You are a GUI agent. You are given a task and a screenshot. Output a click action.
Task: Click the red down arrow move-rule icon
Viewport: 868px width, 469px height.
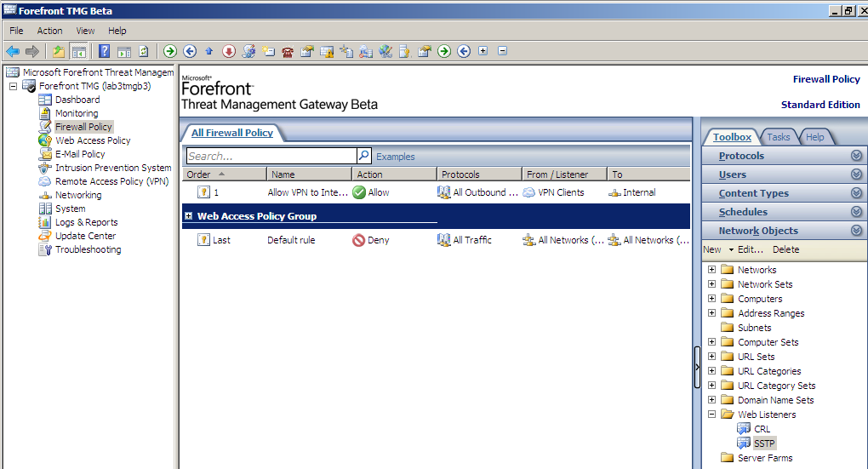click(229, 51)
